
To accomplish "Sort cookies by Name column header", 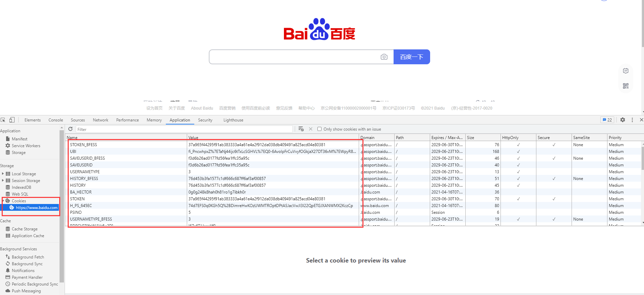I will coord(126,138).
